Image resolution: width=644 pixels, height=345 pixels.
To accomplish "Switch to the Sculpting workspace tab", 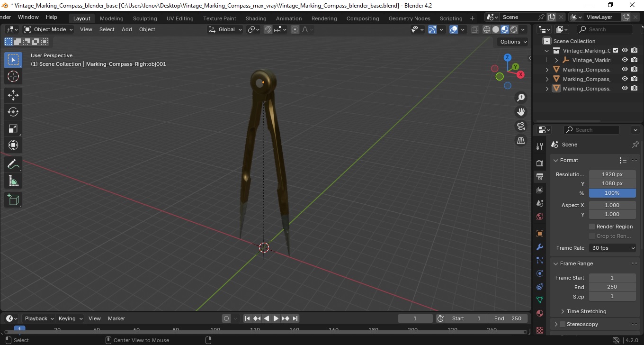I will click(145, 18).
